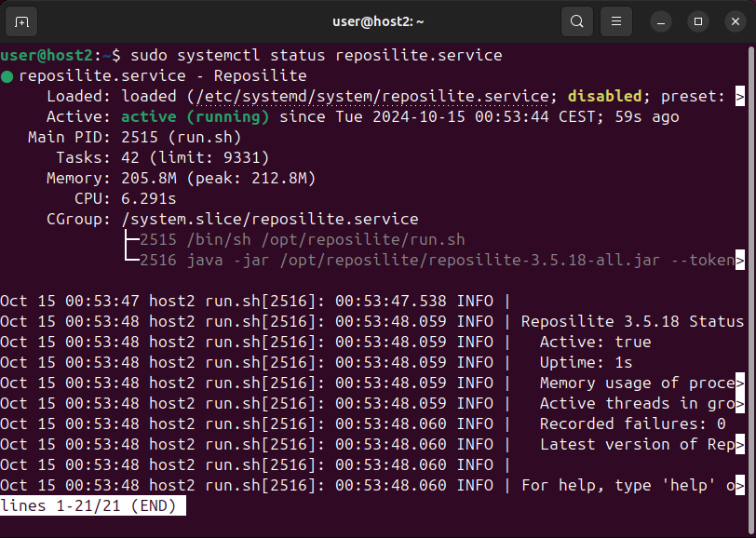Click the process line 2515 /bin/sh /opt/reposilite/run.sh

point(303,239)
